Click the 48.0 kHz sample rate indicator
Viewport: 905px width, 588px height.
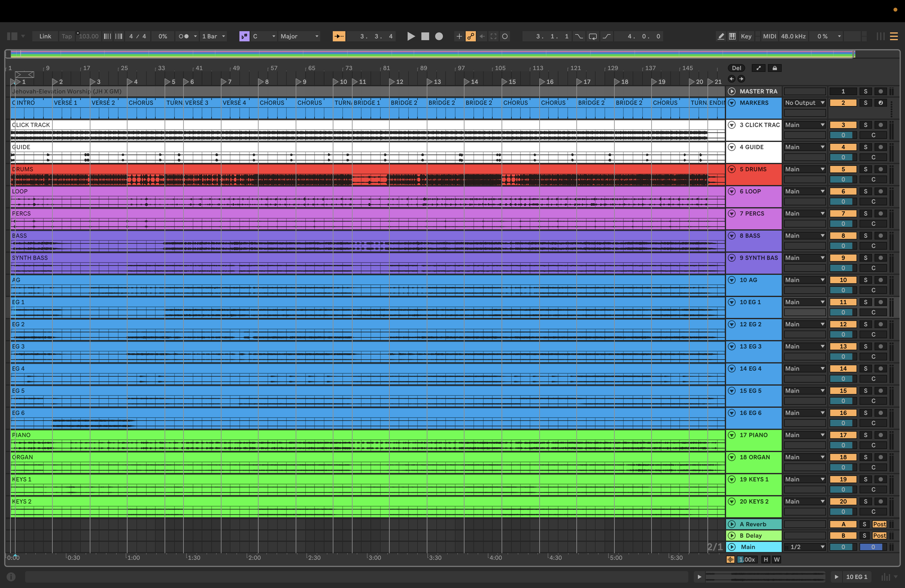coord(793,36)
